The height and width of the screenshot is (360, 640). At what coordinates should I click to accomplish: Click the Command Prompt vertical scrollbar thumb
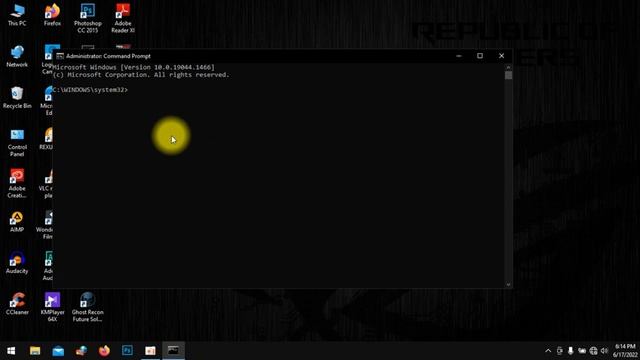point(508,75)
